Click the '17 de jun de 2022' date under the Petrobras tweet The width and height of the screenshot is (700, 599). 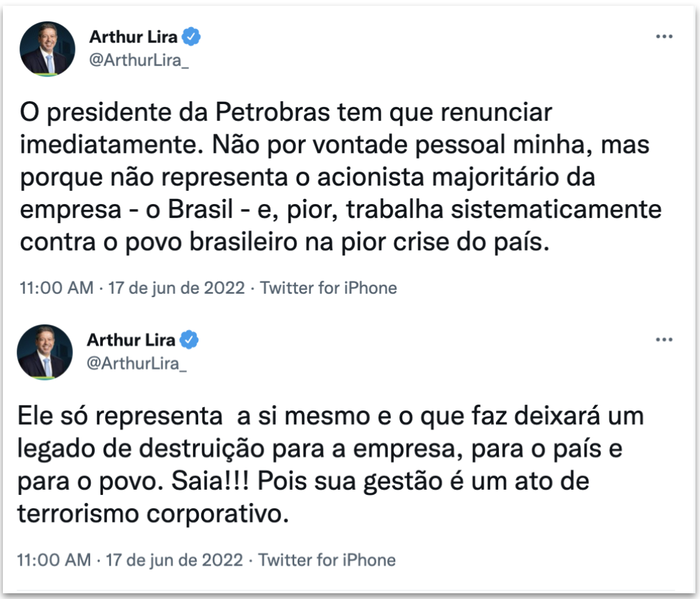(x=176, y=287)
